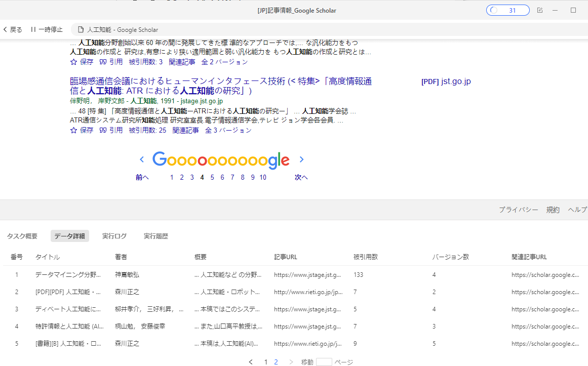Select author cell 神嶌敏弘

click(x=127, y=275)
